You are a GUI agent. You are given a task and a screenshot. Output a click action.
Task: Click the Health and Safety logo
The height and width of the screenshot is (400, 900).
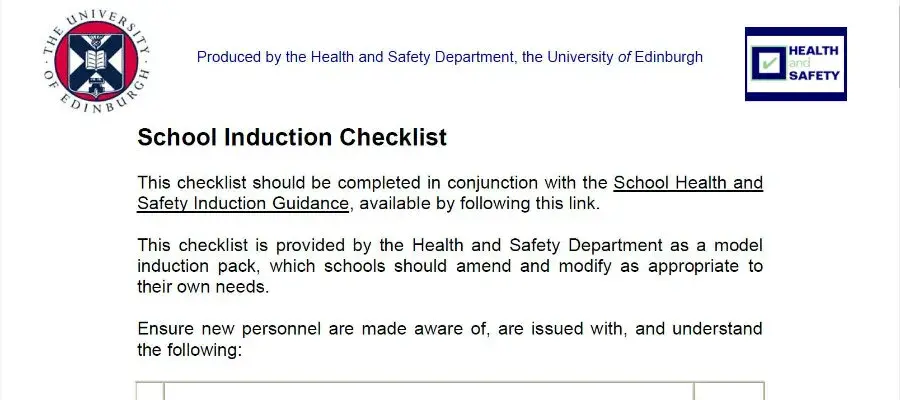pos(796,64)
